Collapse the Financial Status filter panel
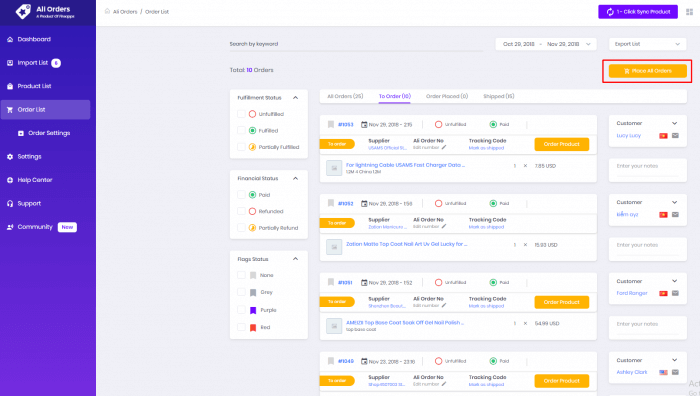Image resolution: width=700 pixels, height=396 pixels. (295, 179)
